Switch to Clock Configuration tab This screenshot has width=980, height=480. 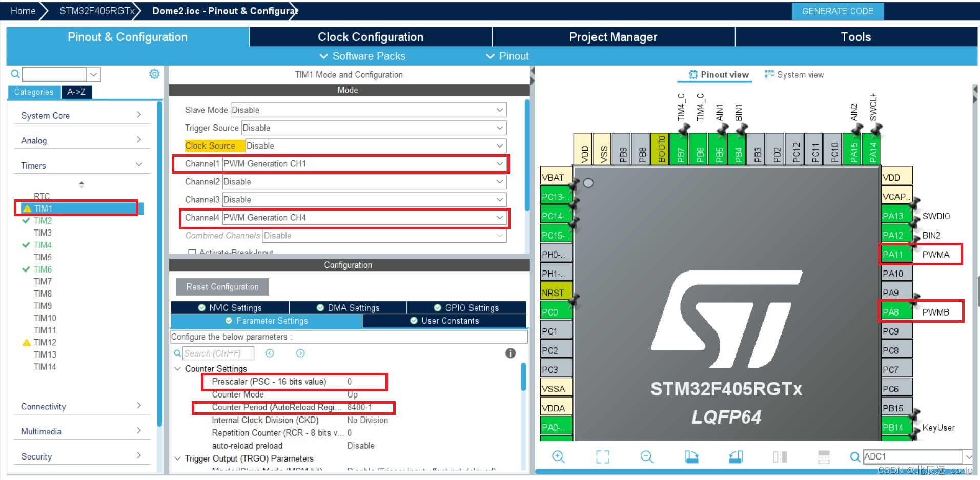[371, 37]
